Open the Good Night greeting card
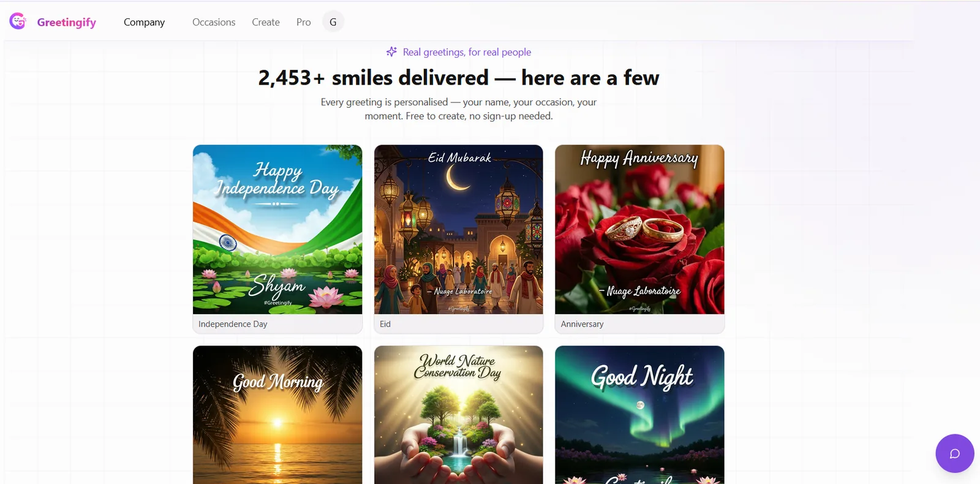Image resolution: width=980 pixels, height=484 pixels. 639,415
